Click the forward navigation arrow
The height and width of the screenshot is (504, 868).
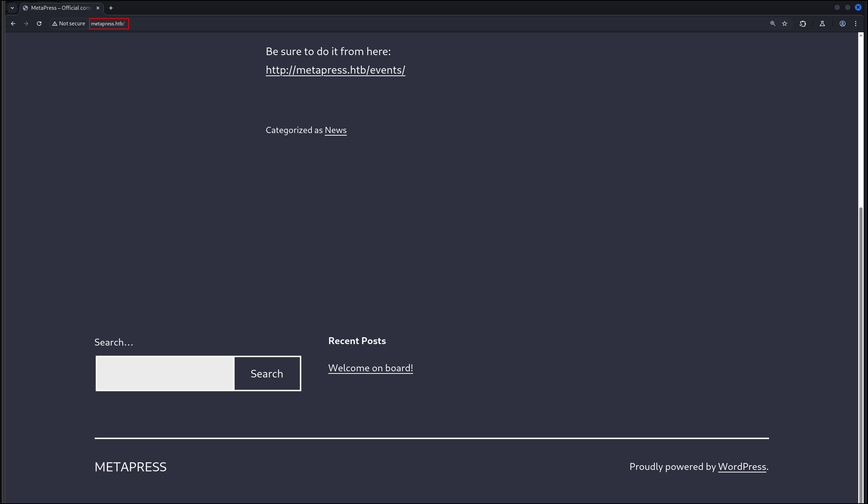click(26, 24)
